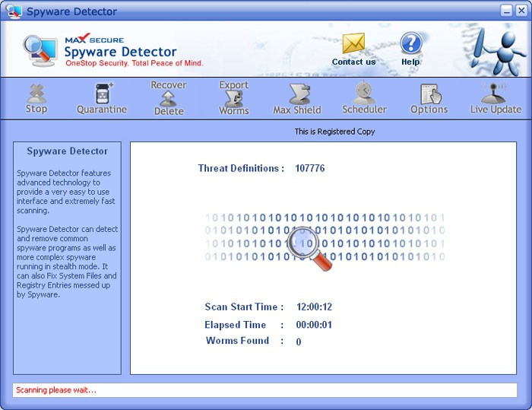
Task: Open the Scheduler tool
Action: [364, 98]
